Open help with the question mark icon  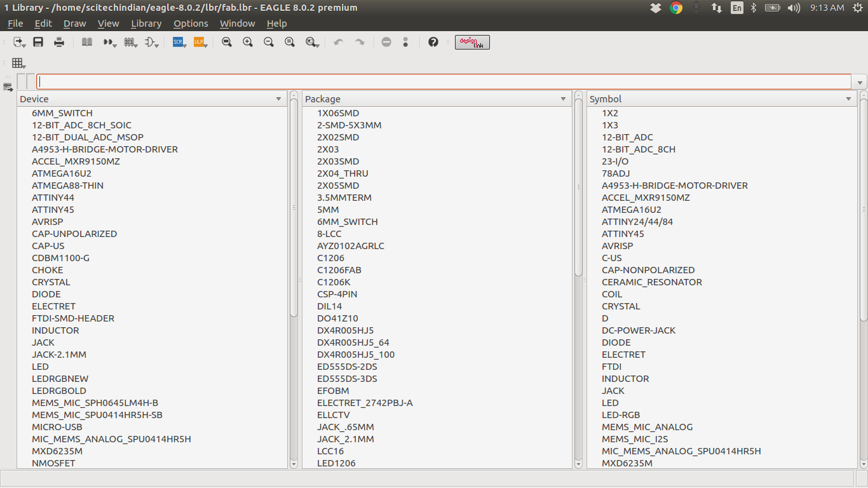(433, 42)
